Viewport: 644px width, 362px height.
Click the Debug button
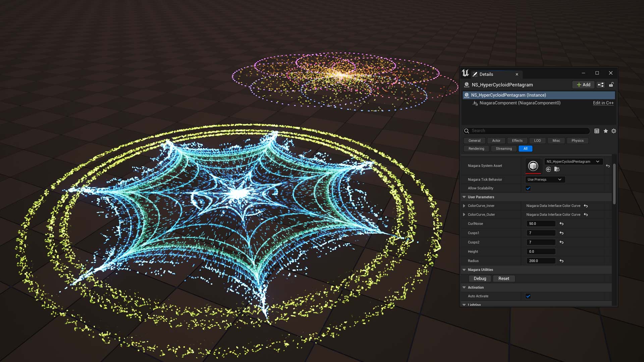point(480,279)
